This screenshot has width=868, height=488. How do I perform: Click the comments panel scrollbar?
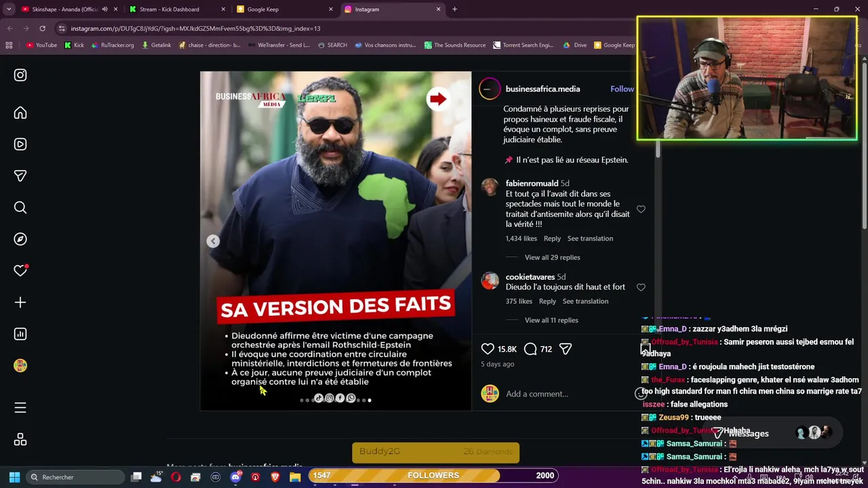pos(657,149)
